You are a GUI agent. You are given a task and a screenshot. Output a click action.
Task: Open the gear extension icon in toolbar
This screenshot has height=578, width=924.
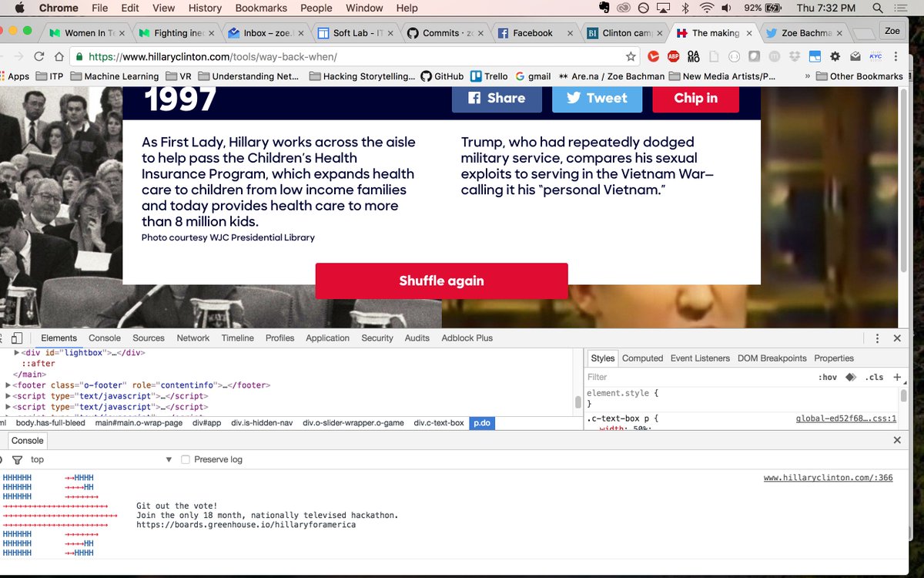pyautogui.click(x=835, y=57)
